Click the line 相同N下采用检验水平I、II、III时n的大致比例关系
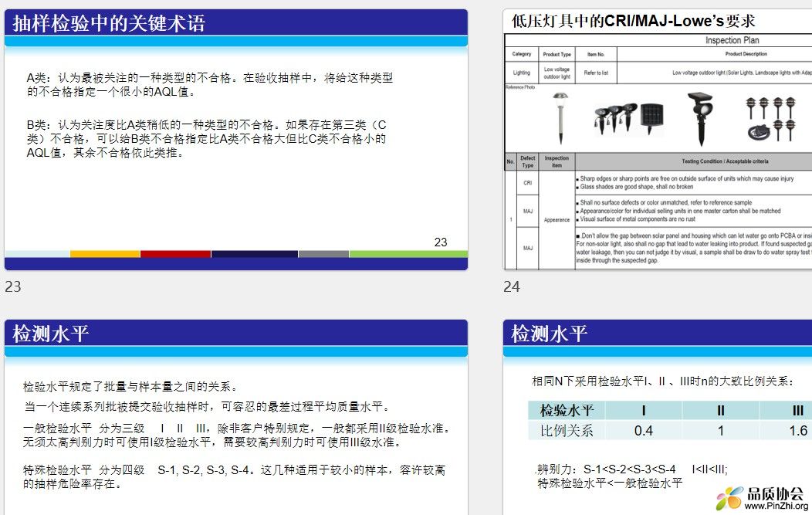 662,381
